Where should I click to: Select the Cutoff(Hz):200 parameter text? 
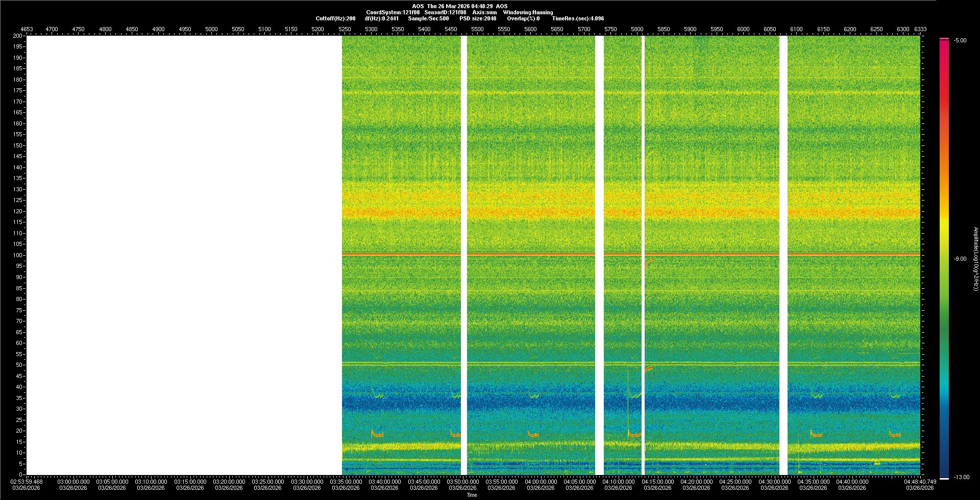(x=335, y=18)
